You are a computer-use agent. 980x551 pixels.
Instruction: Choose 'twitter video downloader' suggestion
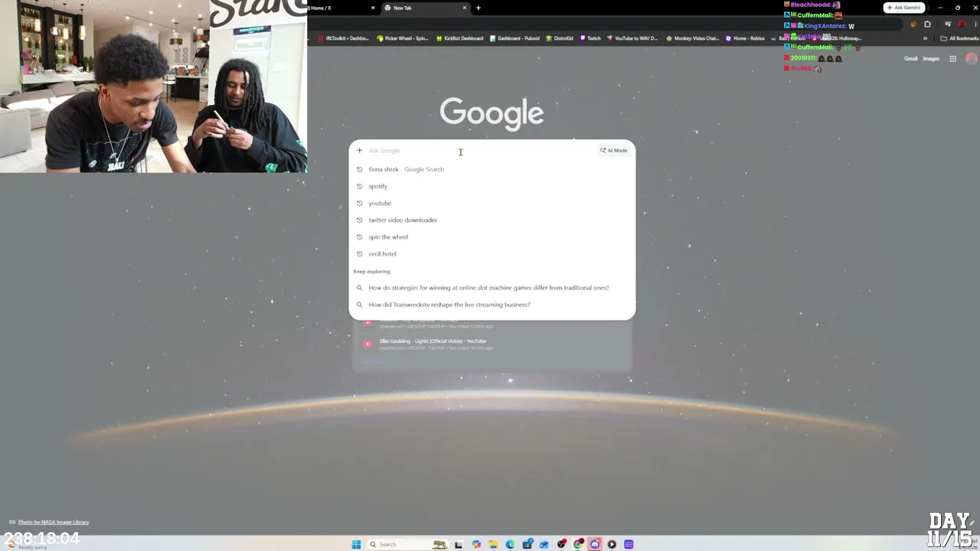pos(492,220)
